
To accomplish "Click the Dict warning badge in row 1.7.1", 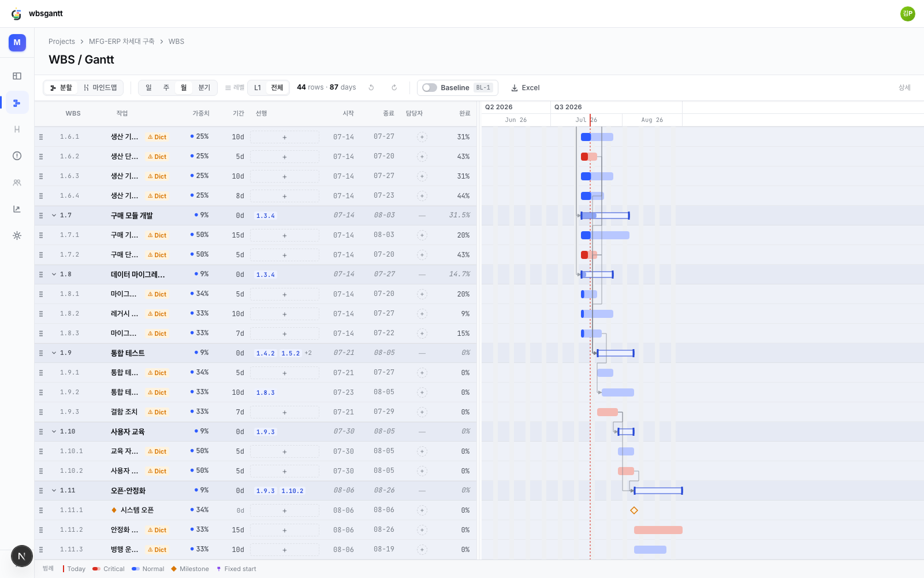I will tap(157, 235).
